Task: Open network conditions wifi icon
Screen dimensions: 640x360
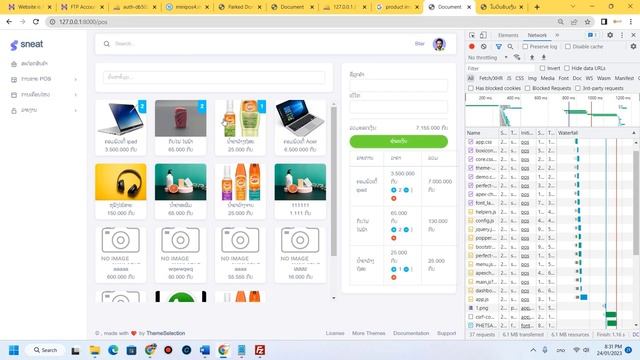Action: [x=517, y=58]
